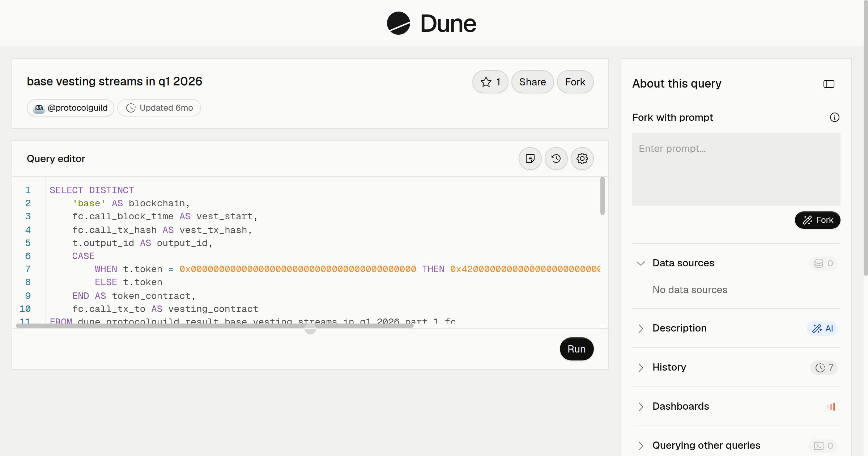Open the @protocolguild author profile
The width and height of the screenshot is (868, 456).
71,108
